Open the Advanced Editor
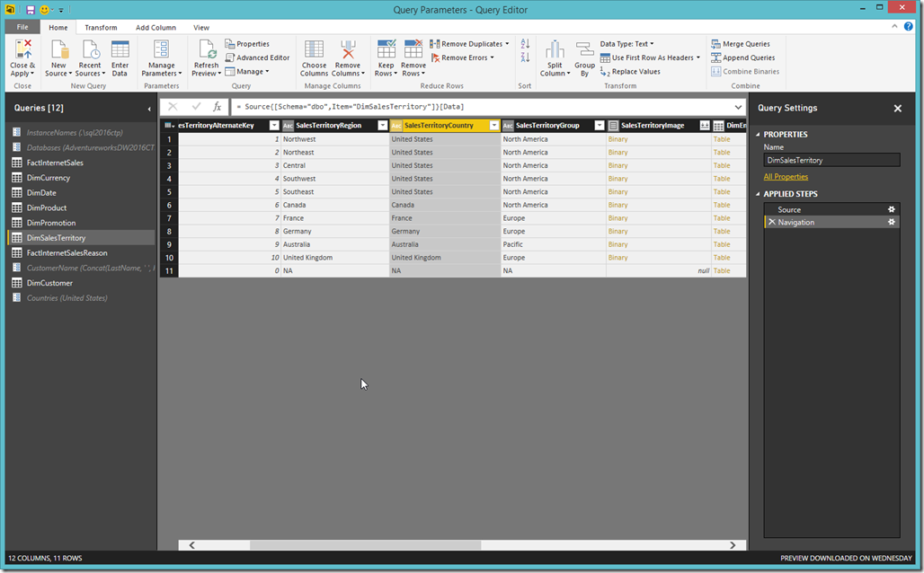This screenshot has width=924, height=573. (257, 57)
